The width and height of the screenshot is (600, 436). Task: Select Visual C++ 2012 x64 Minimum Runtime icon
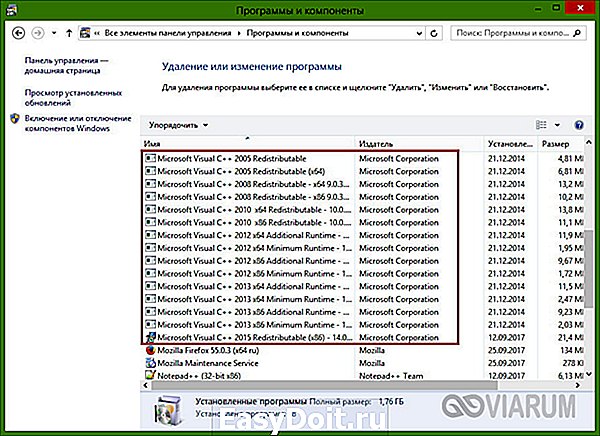pos(150,248)
